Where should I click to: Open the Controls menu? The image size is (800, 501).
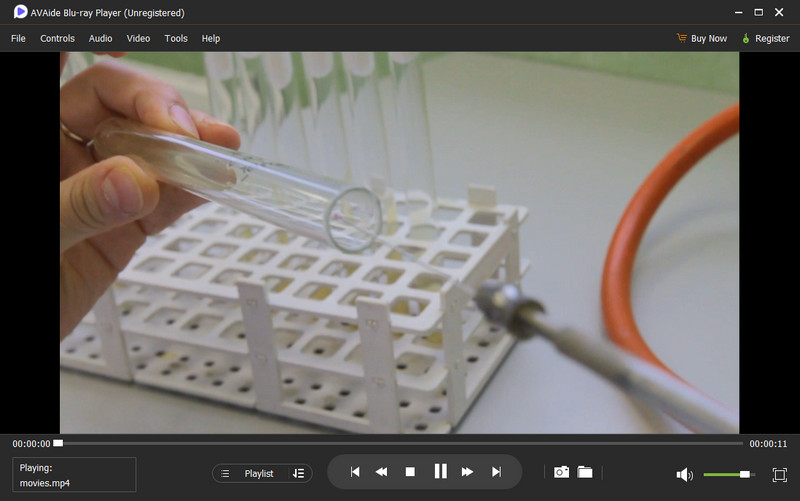point(57,38)
